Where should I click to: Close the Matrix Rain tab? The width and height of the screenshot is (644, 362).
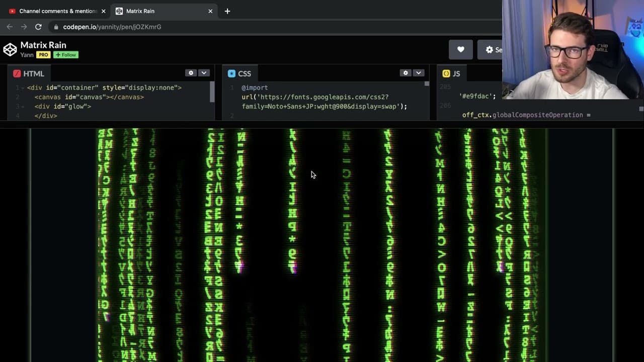[210, 11]
